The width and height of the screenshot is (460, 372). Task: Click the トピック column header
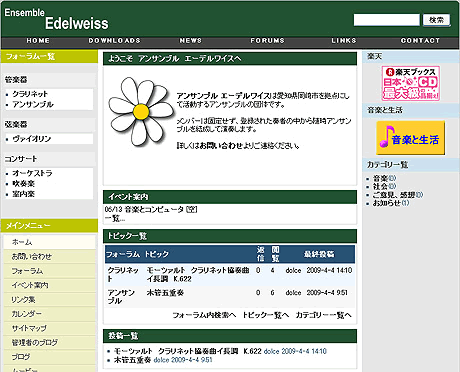pos(157,254)
